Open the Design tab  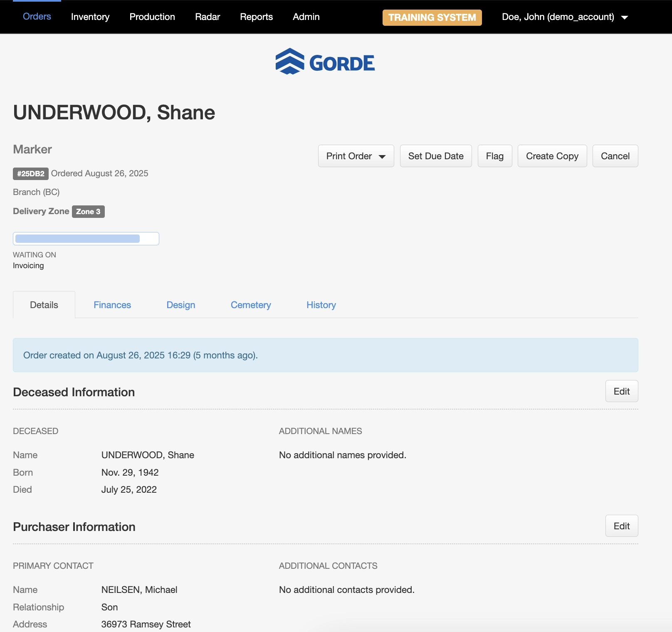pos(180,305)
